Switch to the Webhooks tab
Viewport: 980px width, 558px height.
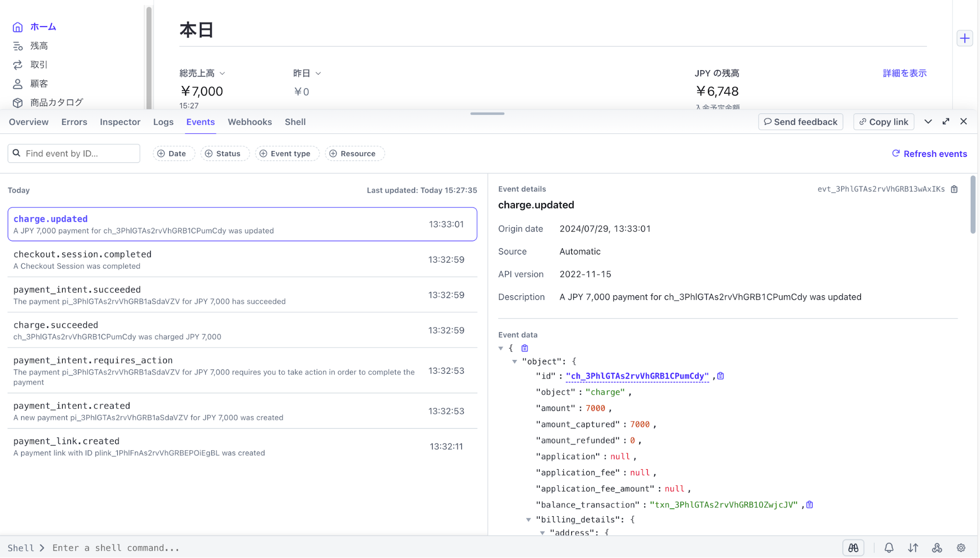point(250,122)
